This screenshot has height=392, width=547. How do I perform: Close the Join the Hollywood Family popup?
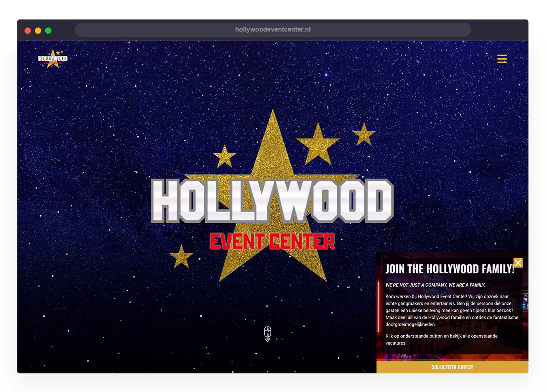click(518, 263)
